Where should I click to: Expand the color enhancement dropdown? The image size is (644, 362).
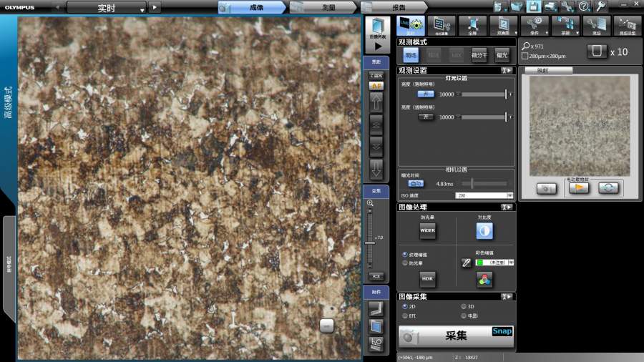tap(511, 263)
